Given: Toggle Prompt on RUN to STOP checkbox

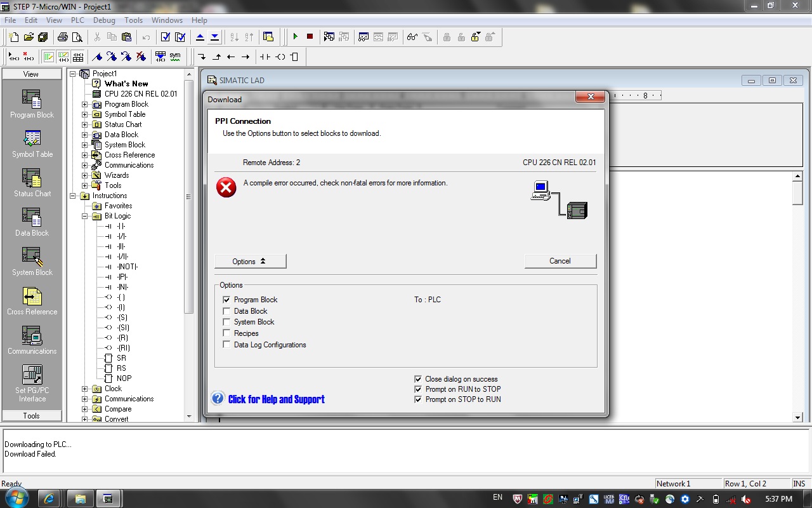Looking at the screenshot, I should coord(418,389).
